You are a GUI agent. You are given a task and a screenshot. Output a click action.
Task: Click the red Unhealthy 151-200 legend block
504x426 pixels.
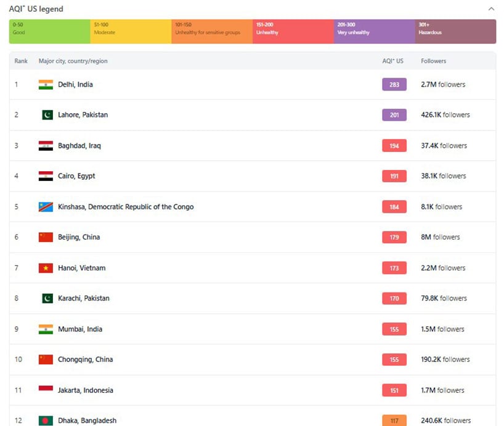[x=293, y=31]
